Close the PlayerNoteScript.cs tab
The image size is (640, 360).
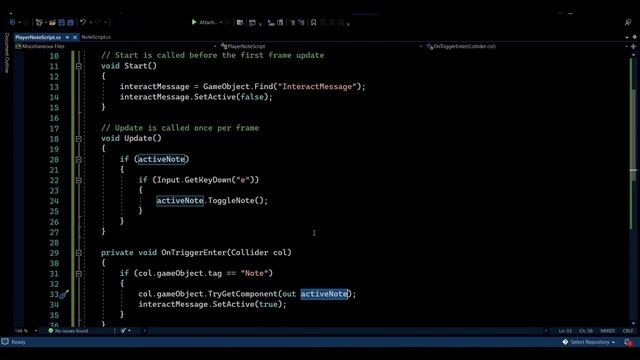point(75,37)
